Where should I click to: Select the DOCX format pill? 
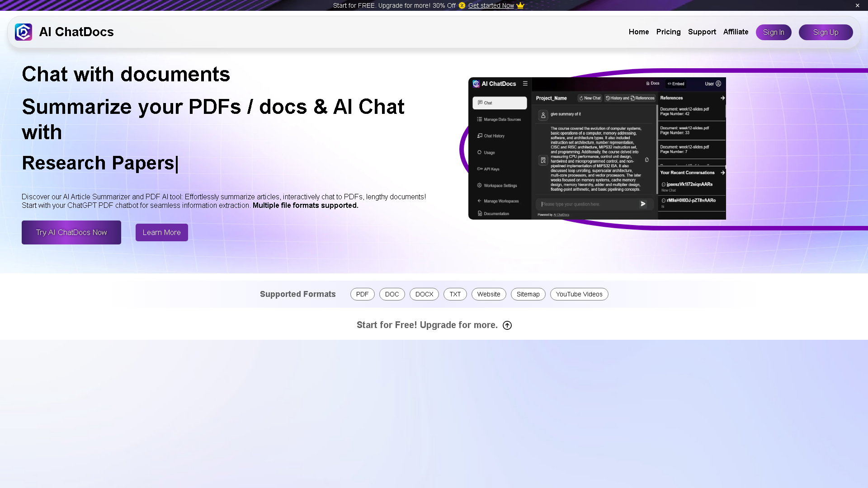click(424, 294)
